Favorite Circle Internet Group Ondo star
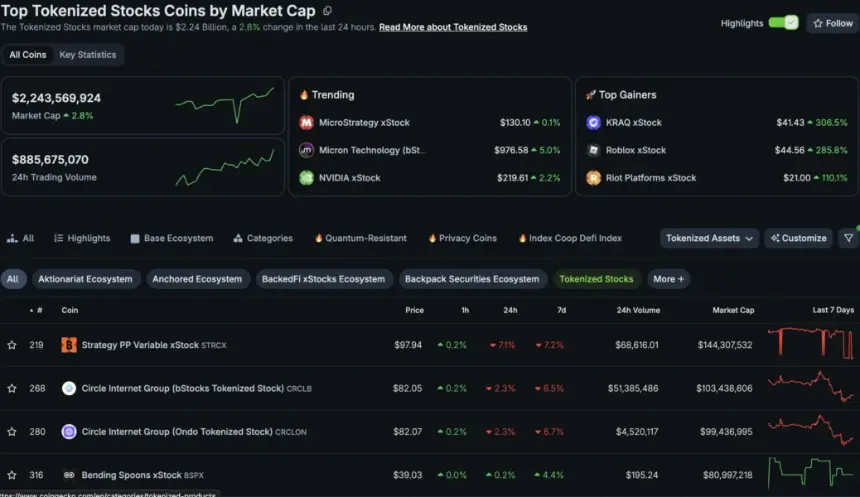This screenshot has width=860, height=497. coord(12,432)
